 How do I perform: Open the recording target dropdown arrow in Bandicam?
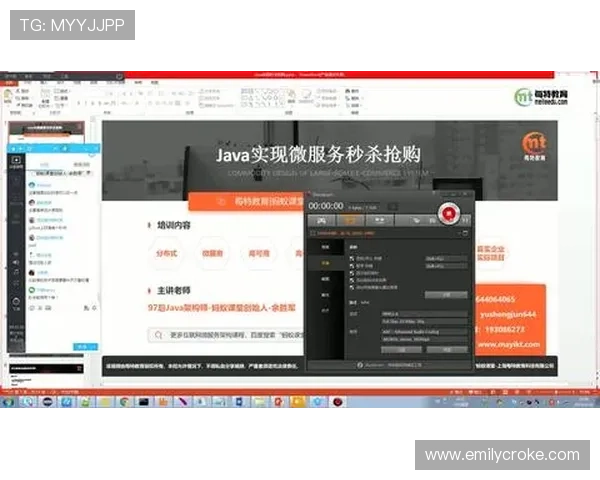pos(459,233)
